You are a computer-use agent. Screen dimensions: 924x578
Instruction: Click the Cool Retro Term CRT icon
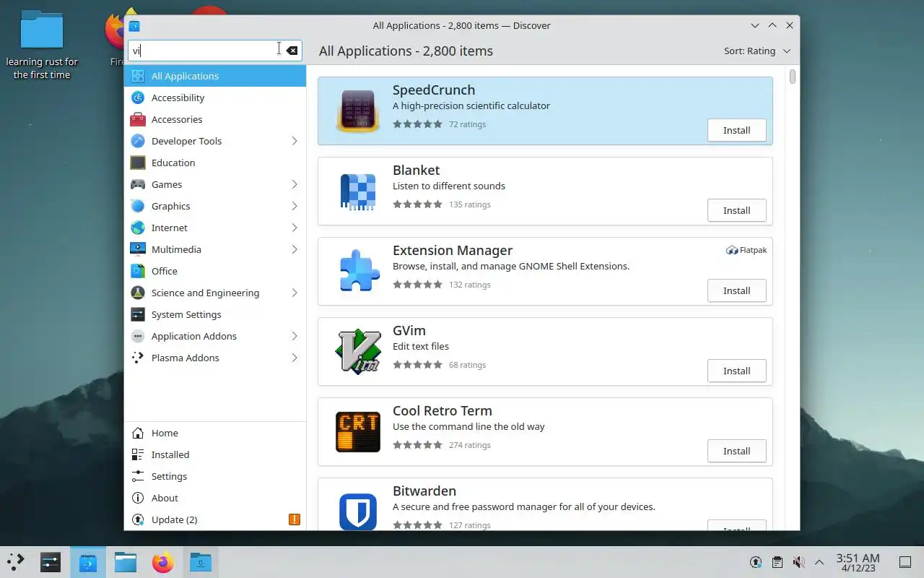click(x=358, y=431)
